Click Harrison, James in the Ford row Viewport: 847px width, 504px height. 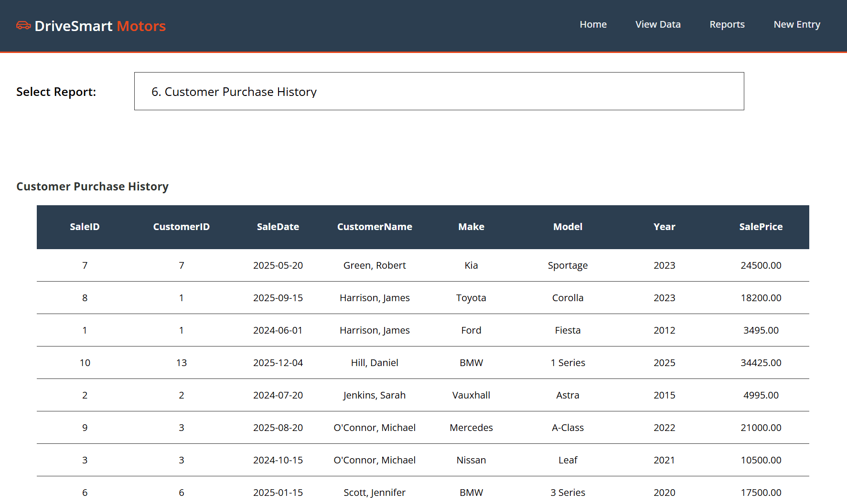point(375,330)
